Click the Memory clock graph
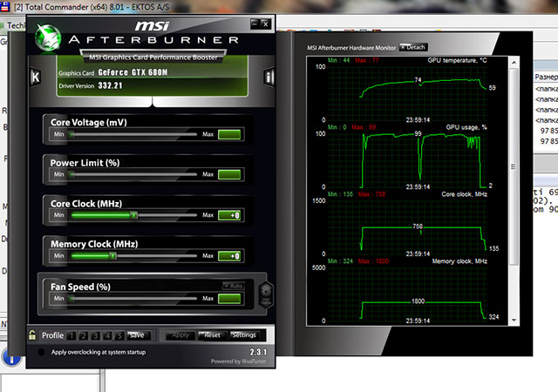 pyautogui.click(x=407, y=293)
